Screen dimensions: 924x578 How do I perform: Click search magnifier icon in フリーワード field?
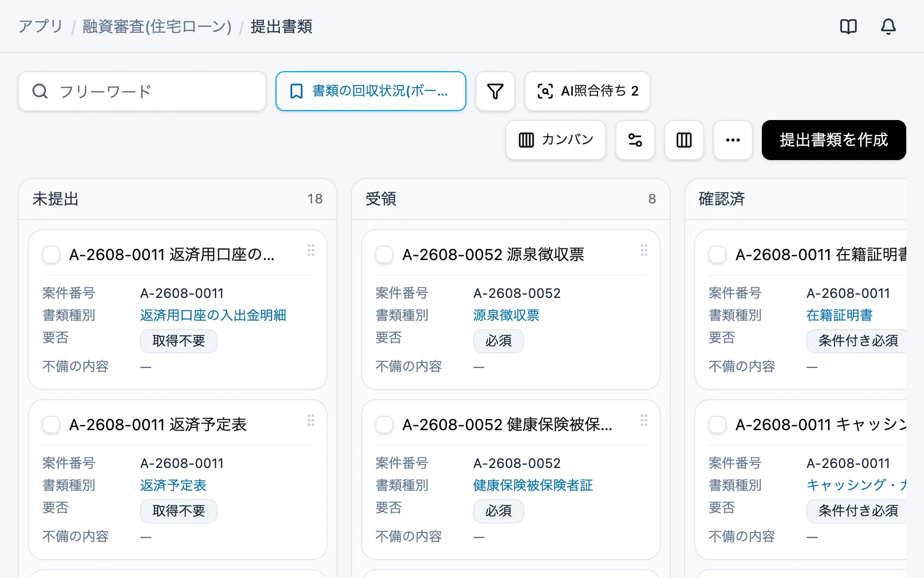[x=40, y=91]
